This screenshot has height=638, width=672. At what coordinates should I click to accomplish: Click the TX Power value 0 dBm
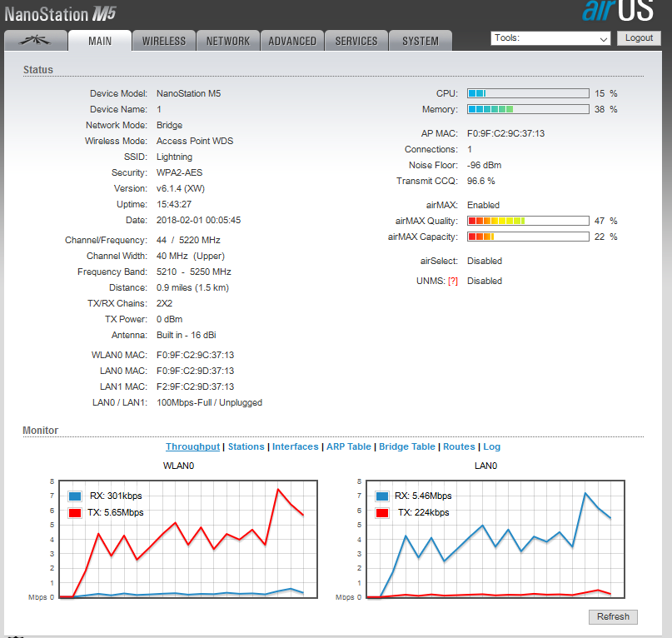pyautogui.click(x=169, y=320)
